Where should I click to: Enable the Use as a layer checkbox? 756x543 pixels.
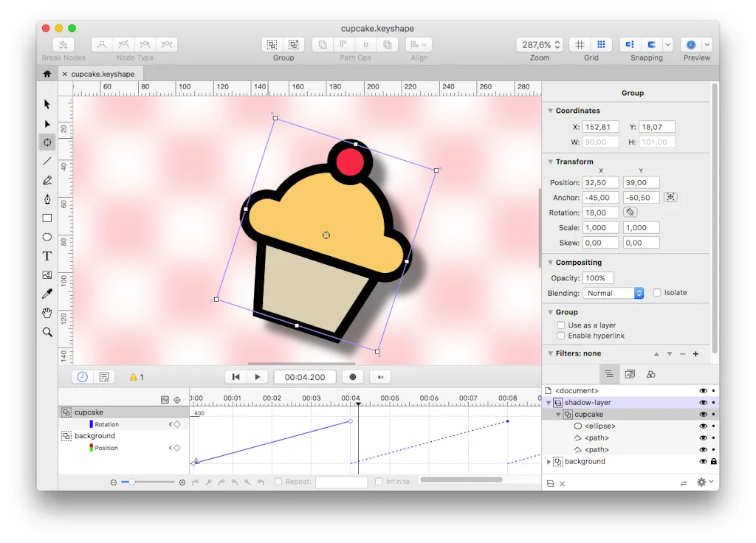tap(561, 325)
